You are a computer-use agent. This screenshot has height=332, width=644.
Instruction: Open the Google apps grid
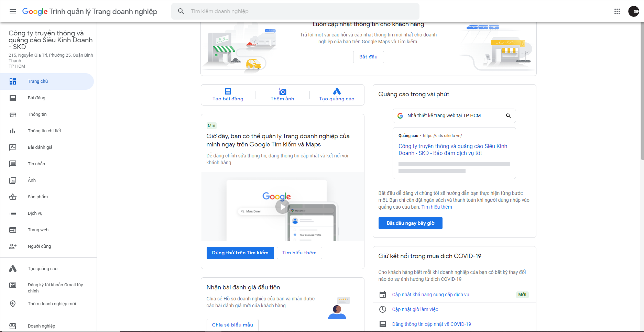click(617, 11)
